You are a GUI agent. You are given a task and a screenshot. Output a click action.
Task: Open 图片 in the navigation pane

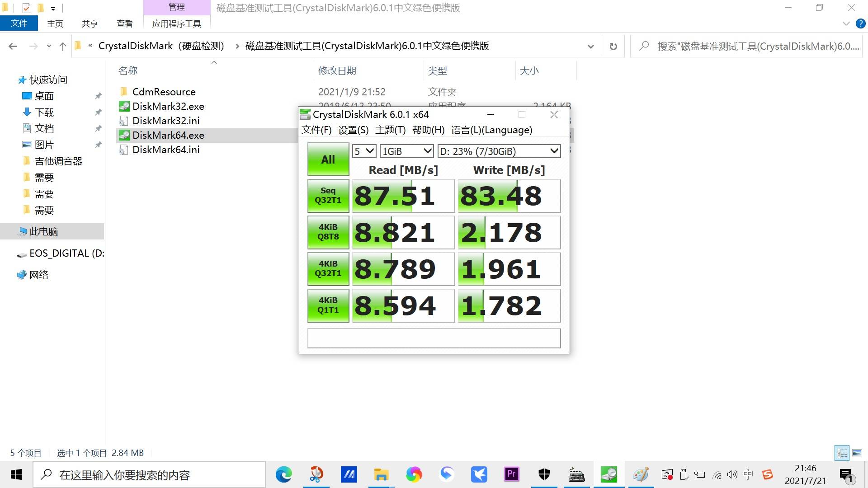[x=44, y=145]
